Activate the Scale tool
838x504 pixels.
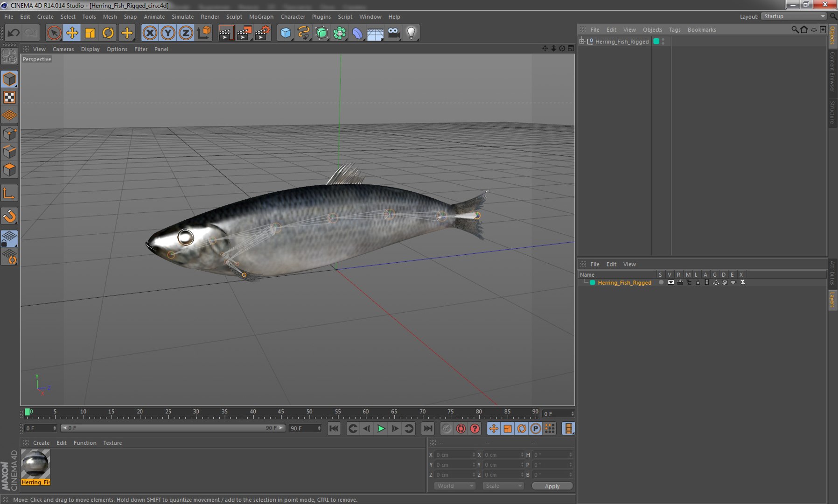pos(90,33)
